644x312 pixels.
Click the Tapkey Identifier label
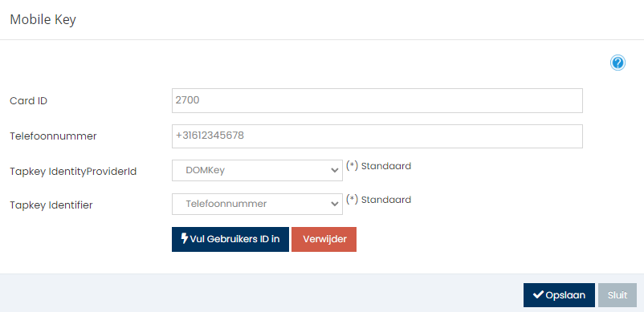pos(51,205)
